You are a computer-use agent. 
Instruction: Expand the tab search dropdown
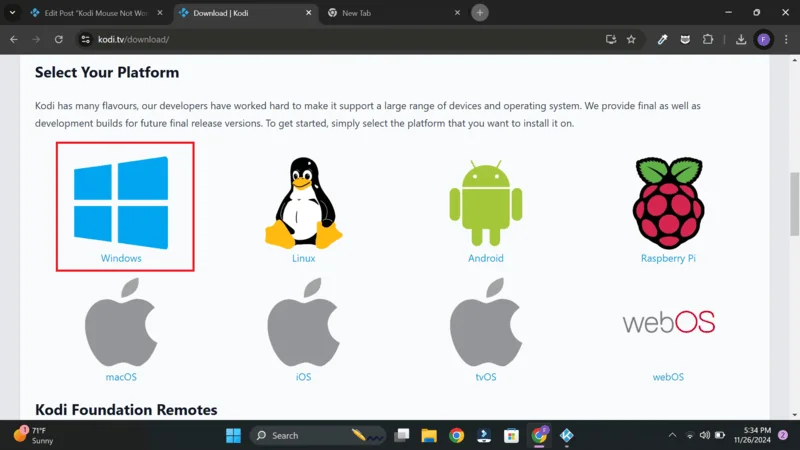[x=12, y=13]
